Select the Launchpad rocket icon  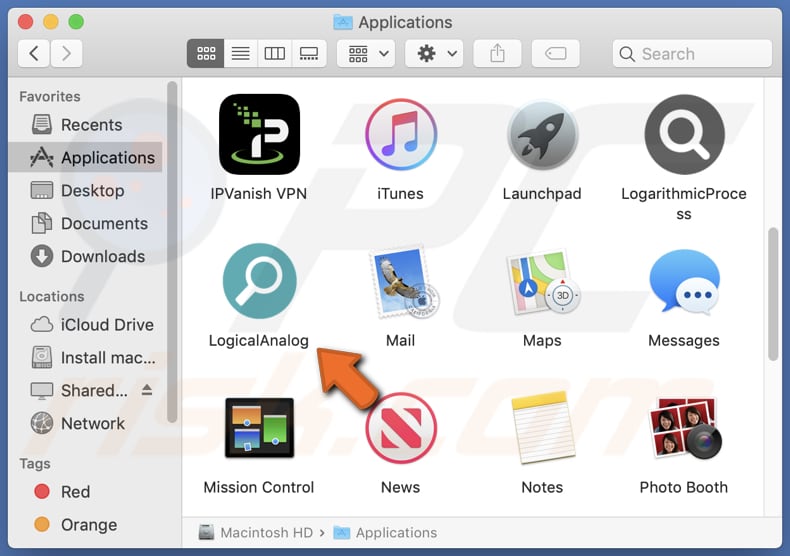click(x=542, y=134)
